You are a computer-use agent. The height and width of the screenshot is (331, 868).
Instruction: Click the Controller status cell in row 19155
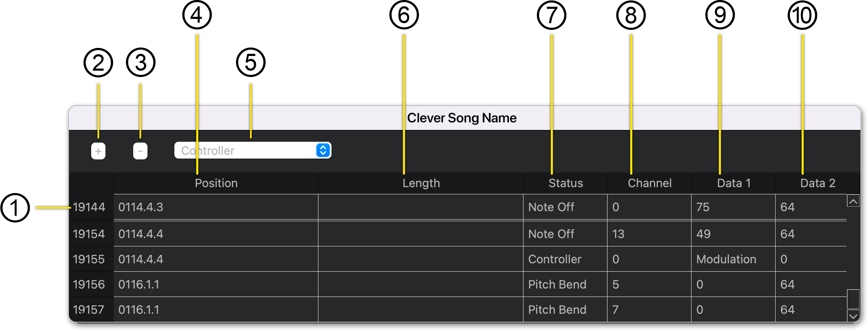pyautogui.click(x=555, y=259)
